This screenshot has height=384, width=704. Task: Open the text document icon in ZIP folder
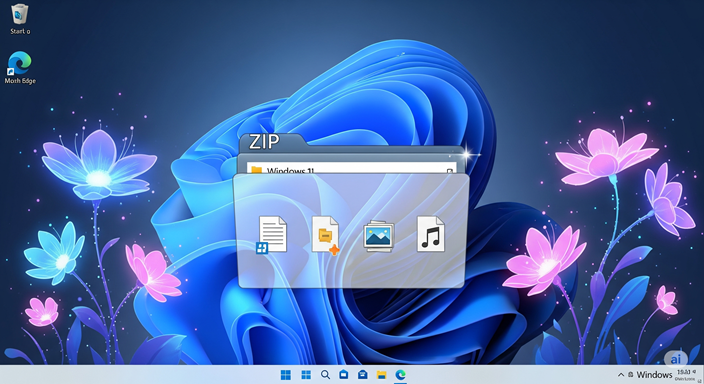(x=272, y=234)
